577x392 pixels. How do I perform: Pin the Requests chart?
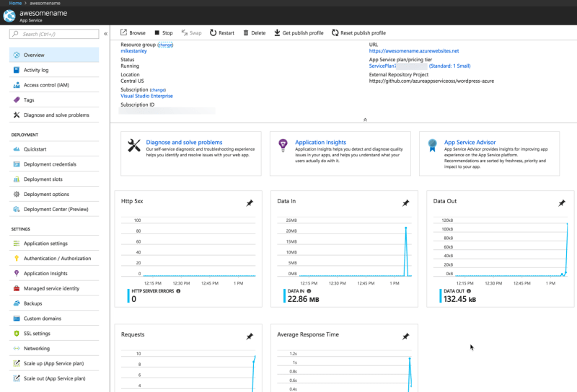[250, 337]
